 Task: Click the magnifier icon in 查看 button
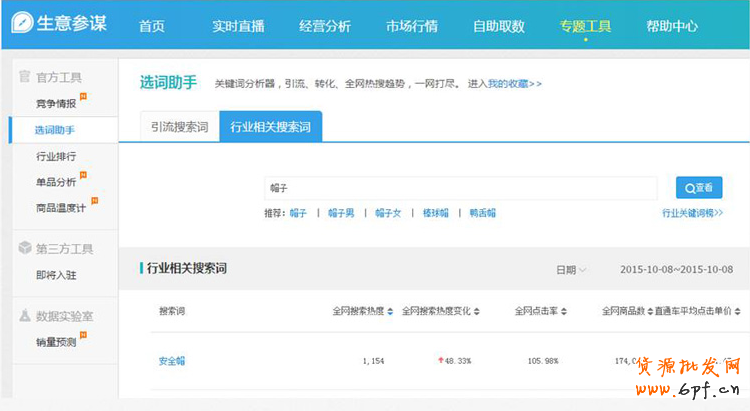click(689, 188)
